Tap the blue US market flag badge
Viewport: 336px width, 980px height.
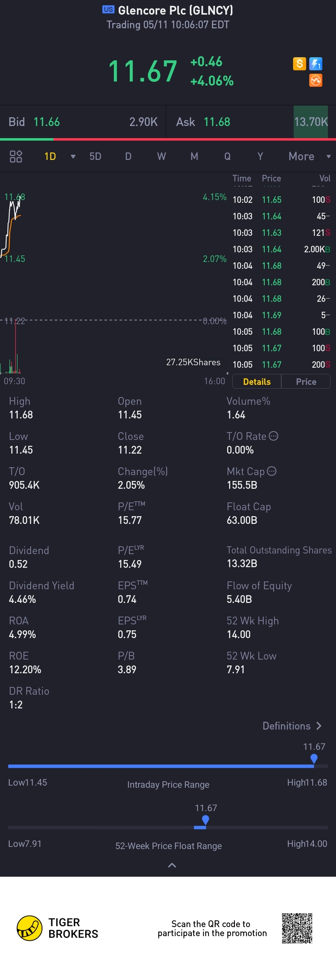(x=109, y=10)
